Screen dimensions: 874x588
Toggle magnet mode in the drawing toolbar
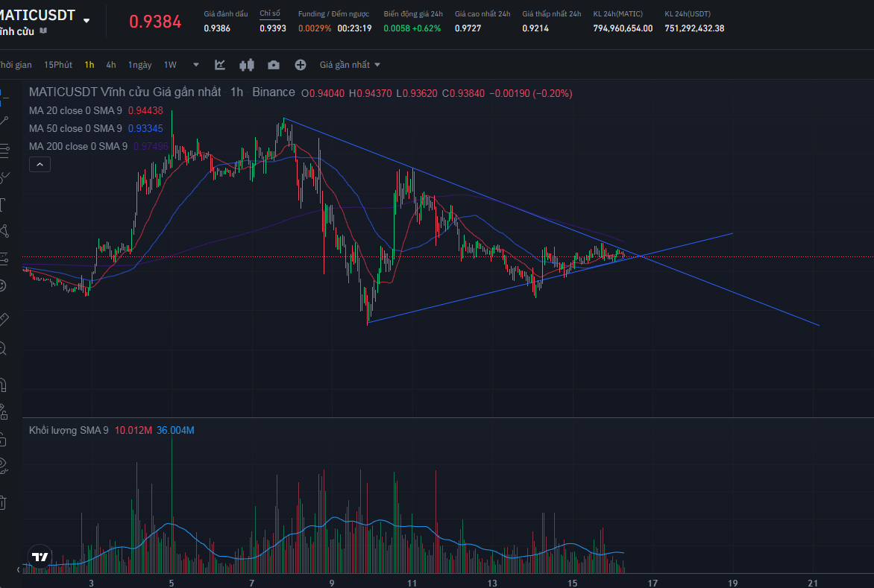(x=3, y=385)
